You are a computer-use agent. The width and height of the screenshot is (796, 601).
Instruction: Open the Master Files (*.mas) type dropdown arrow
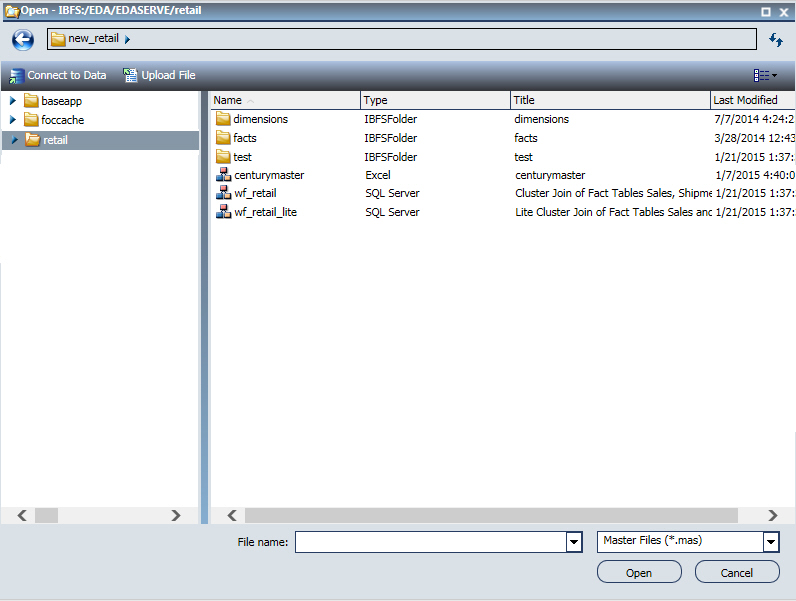pos(771,542)
